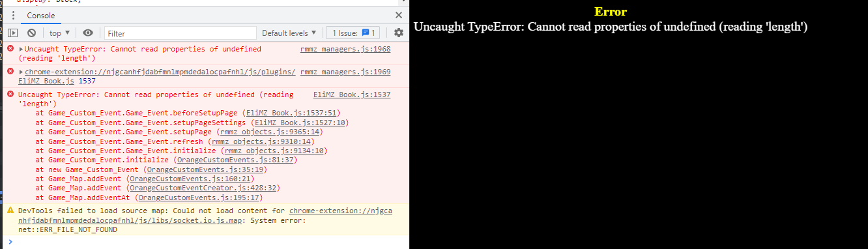Screen dimensions: 868x249
Task: Open Console settings gear icon
Action: 399,33
